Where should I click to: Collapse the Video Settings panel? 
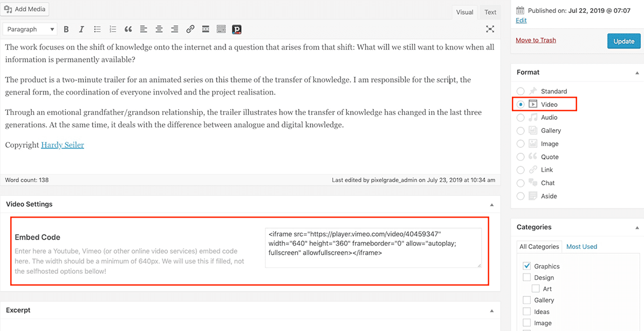pyautogui.click(x=492, y=204)
